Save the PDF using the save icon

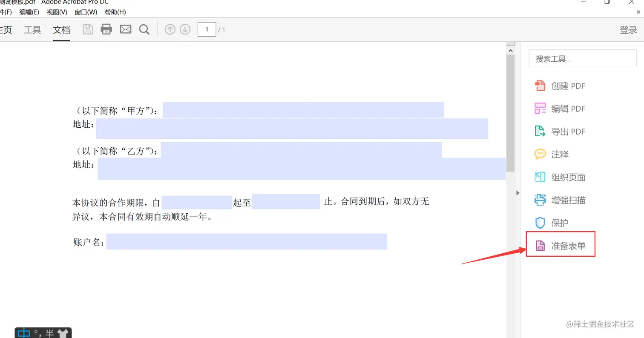click(88, 29)
